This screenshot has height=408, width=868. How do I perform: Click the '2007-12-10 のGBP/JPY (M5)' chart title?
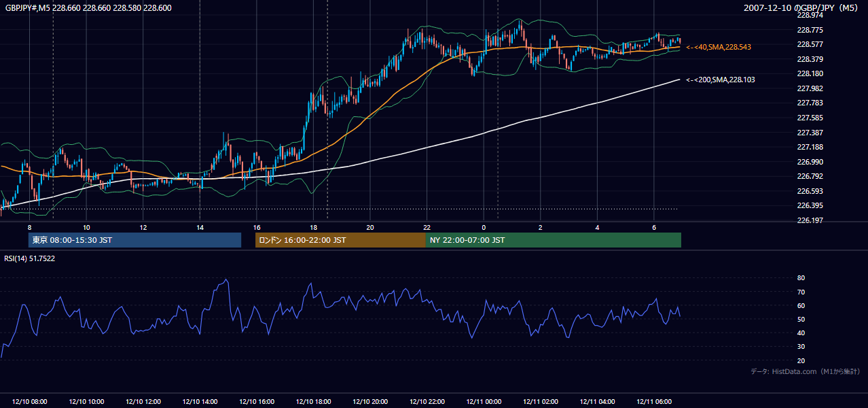point(802,7)
